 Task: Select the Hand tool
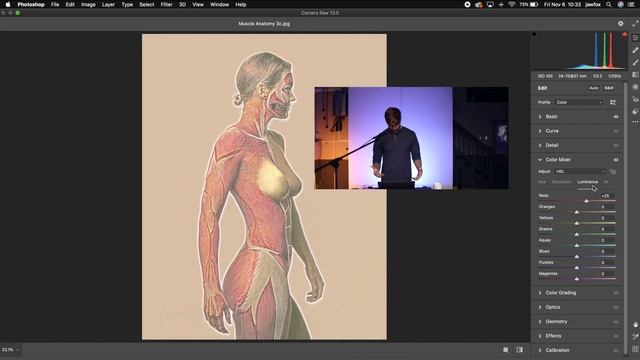(x=635, y=324)
